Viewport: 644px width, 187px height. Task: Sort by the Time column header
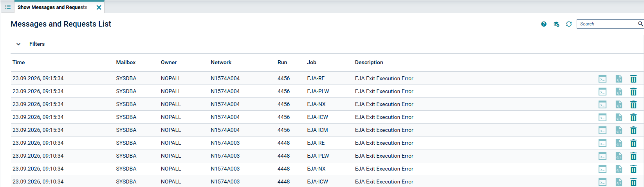[x=19, y=62]
